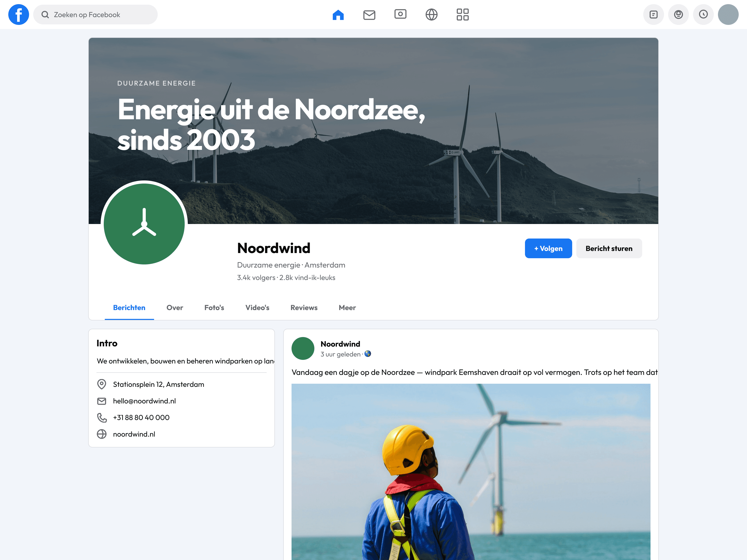
Task: Click the public globe icon on the post
Action: click(x=368, y=354)
